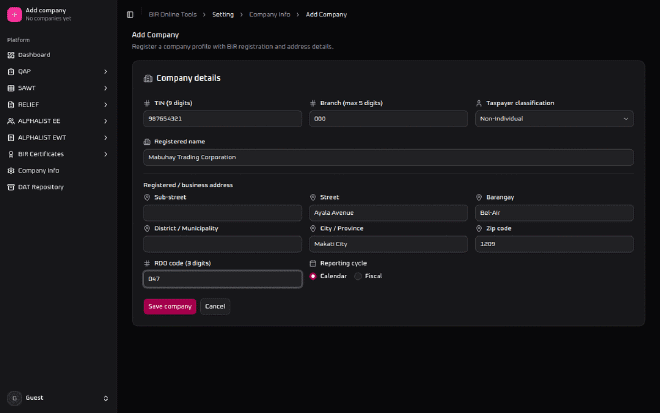Expand the BIR Certificates chevron
The image size is (660, 413).
point(106,154)
